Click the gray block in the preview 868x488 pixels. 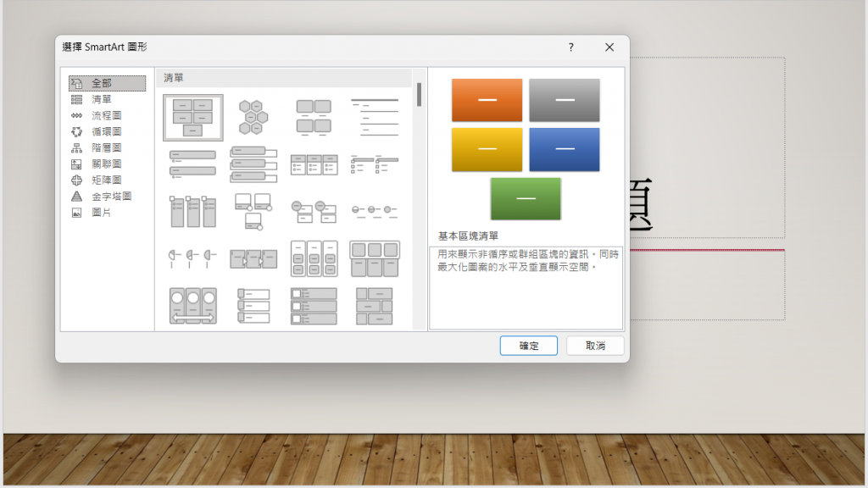coord(564,100)
